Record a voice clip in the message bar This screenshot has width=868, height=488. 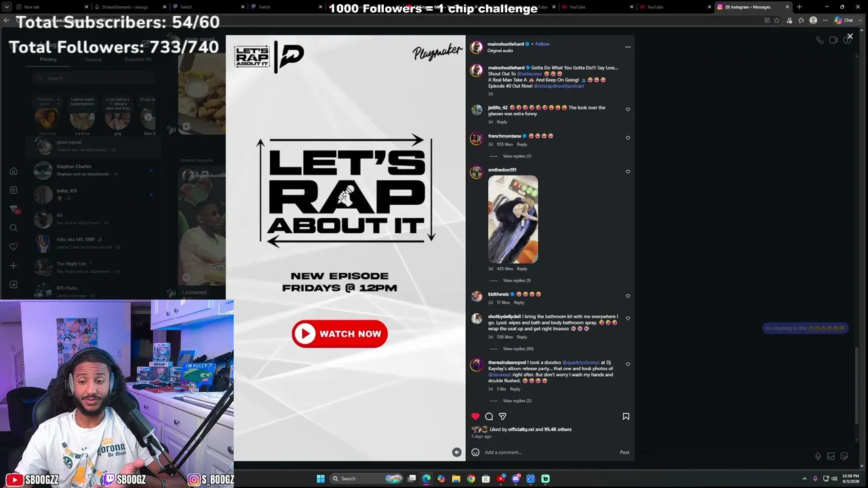click(818, 456)
